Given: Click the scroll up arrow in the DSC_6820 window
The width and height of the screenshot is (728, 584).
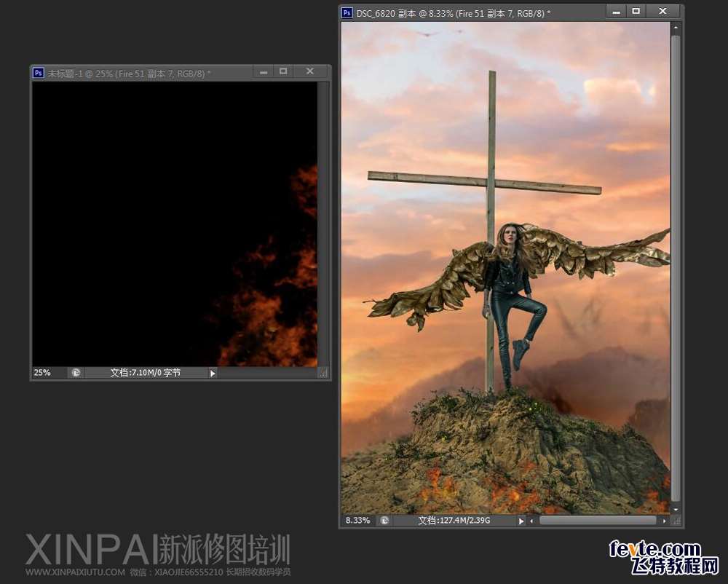Looking at the screenshot, I should [x=676, y=28].
